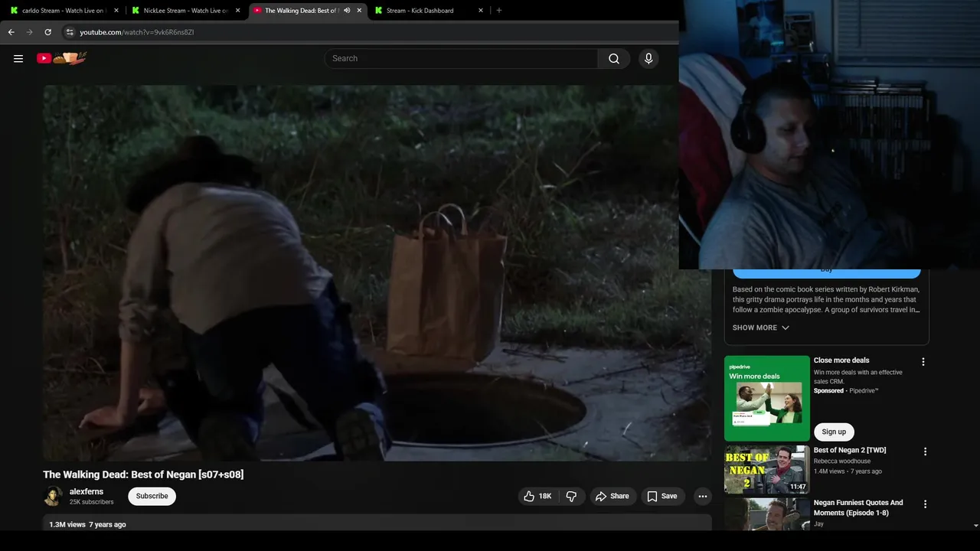Image resolution: width=980 pixels, height=551 pixels.
Task: Start voice search with microphone icon
Action: coord(648,58)
